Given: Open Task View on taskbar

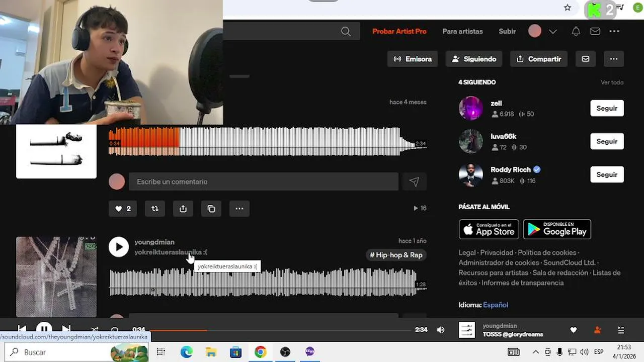Looking at the screenshot, I should point(161,352).
